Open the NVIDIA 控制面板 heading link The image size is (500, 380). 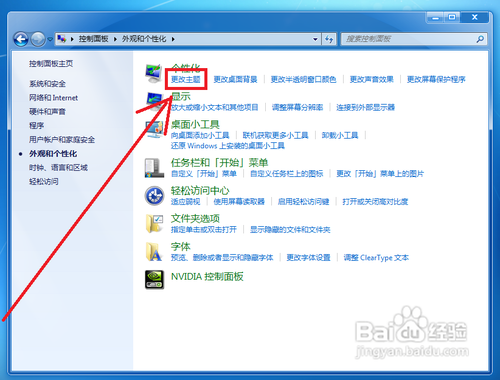207,277
